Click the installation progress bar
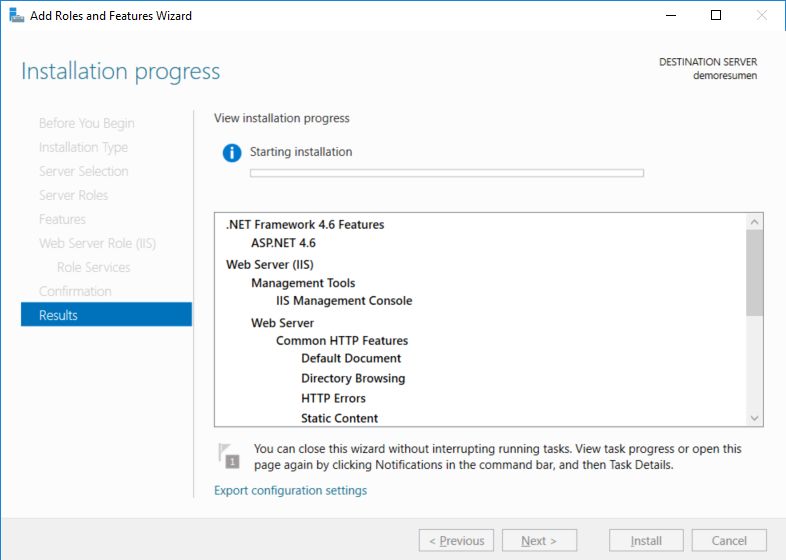Screen dimensions: 786x560 (x=447, y=173)
